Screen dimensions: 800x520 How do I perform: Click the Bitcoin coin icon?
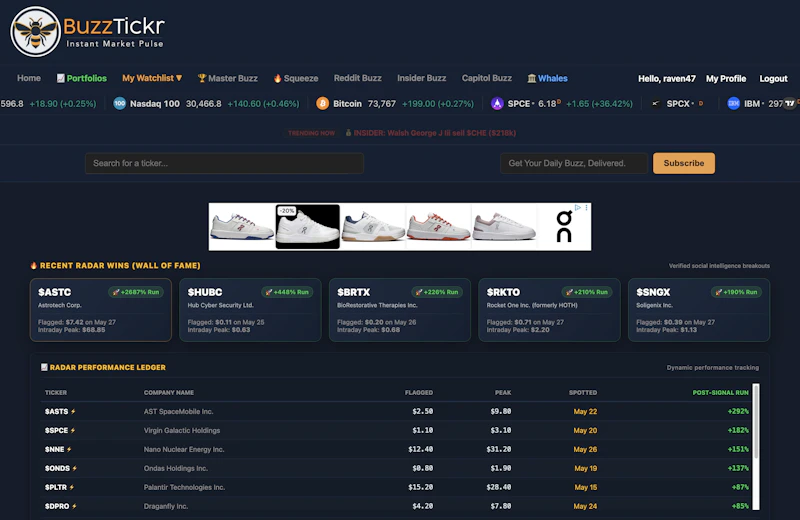coord(322,104)
